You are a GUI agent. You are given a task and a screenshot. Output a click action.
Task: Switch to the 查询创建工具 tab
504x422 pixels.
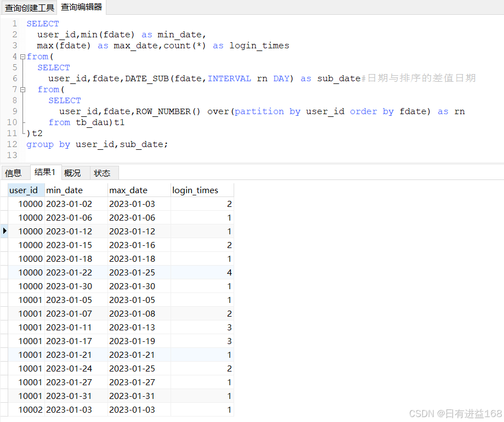coord(29,8)
